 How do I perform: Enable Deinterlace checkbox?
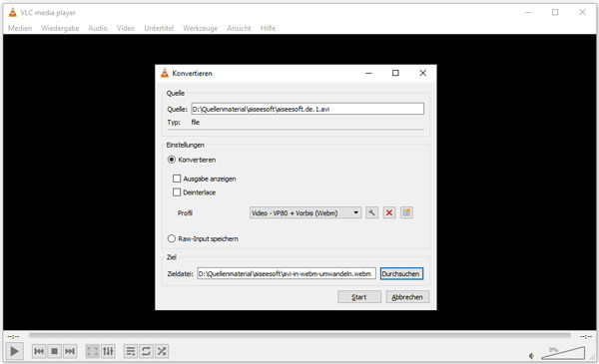click(177, 192)
